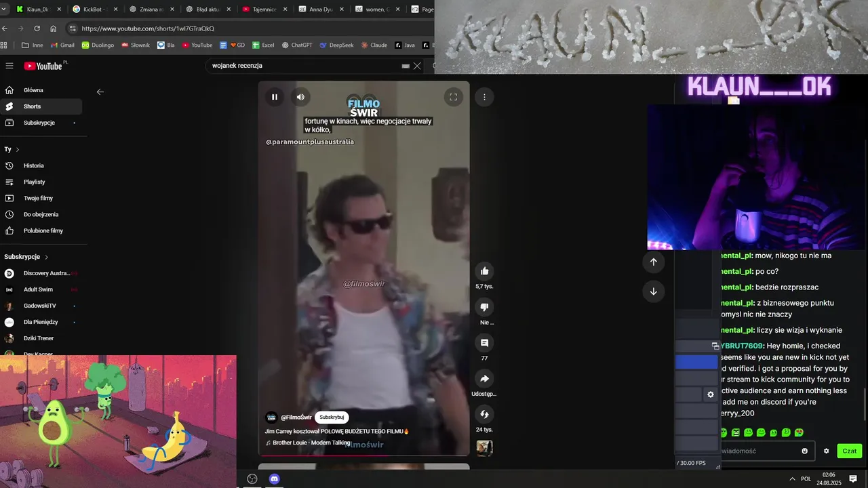Open the sound thumbnail below remix
This screenshot has width=868, height=488.
(x=484, y=448)
